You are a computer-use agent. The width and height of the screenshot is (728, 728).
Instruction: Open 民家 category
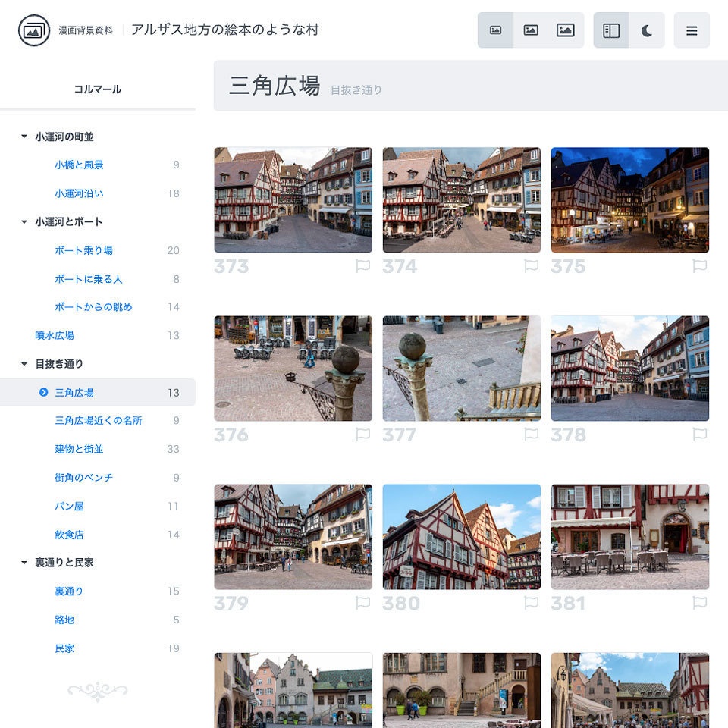point(64,648)
